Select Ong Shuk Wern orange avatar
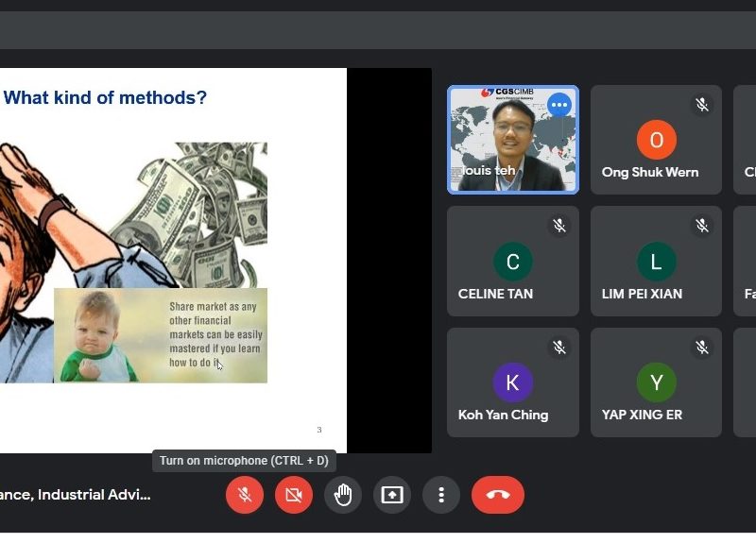Image resolution: width=756 pixels, height=543 pixels. [x=656, y=140]
